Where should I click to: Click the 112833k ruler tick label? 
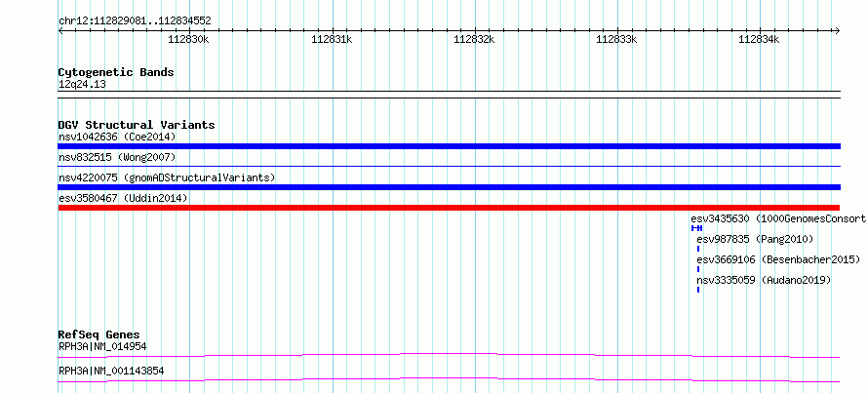click(616, 39)
